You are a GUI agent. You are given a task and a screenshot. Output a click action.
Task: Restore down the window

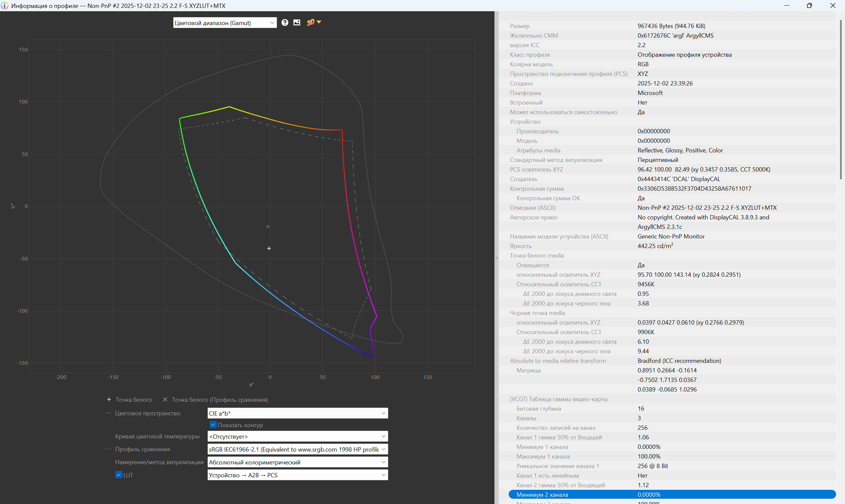pyautogui.click(x=809, y=5)
